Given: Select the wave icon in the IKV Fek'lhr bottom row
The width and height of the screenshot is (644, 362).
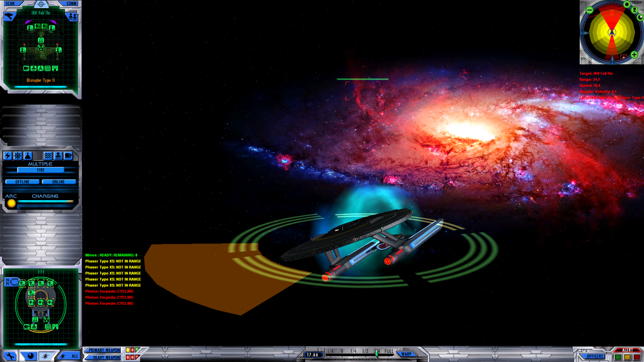Looking at the screenshot, I should coord(48,68).
